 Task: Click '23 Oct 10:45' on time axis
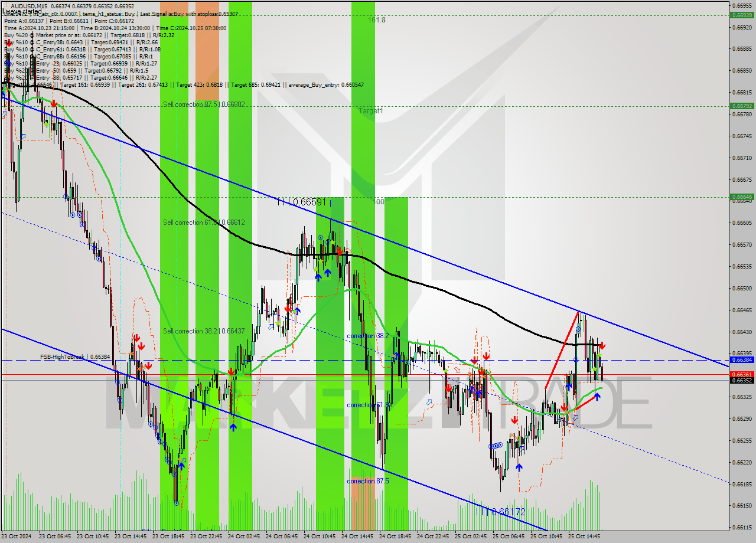click(92, 537)
